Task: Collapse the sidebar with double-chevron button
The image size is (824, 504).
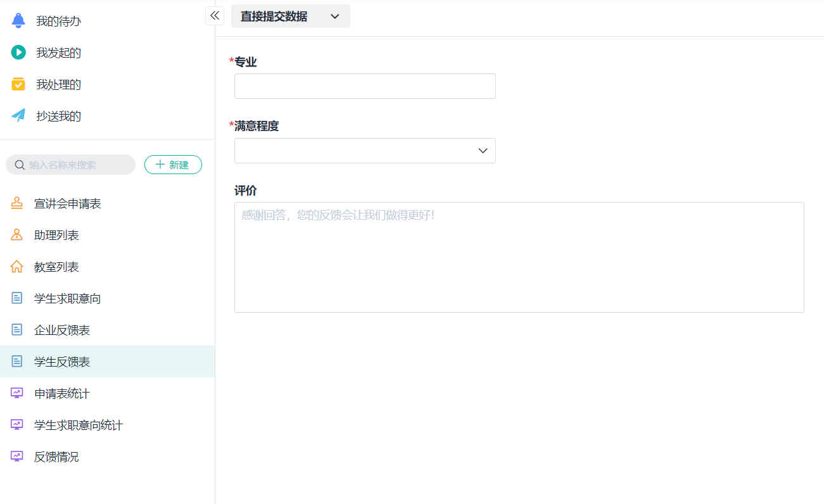Action: [215, 16]
